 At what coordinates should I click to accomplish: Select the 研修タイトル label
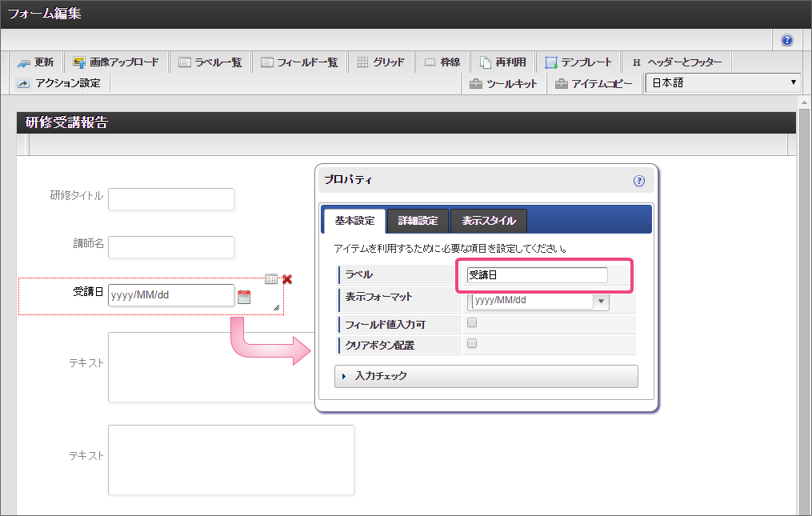[x=77, y=195]
